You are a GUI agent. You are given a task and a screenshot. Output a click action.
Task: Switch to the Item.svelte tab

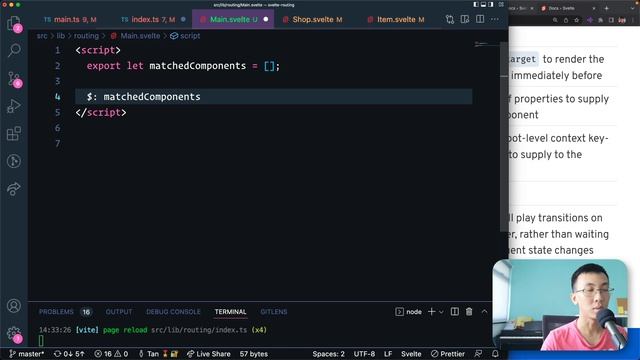click(x=396, y=20)
